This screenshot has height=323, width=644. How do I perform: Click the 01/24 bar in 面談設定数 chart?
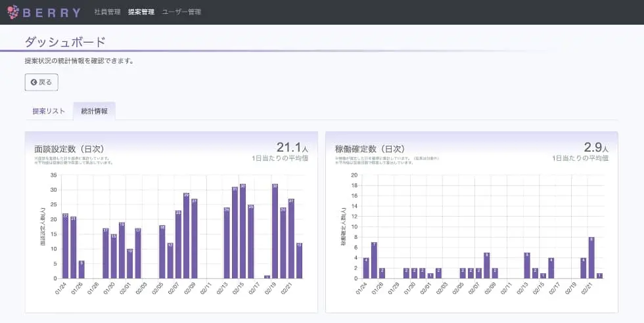click(x=65, y=246)
